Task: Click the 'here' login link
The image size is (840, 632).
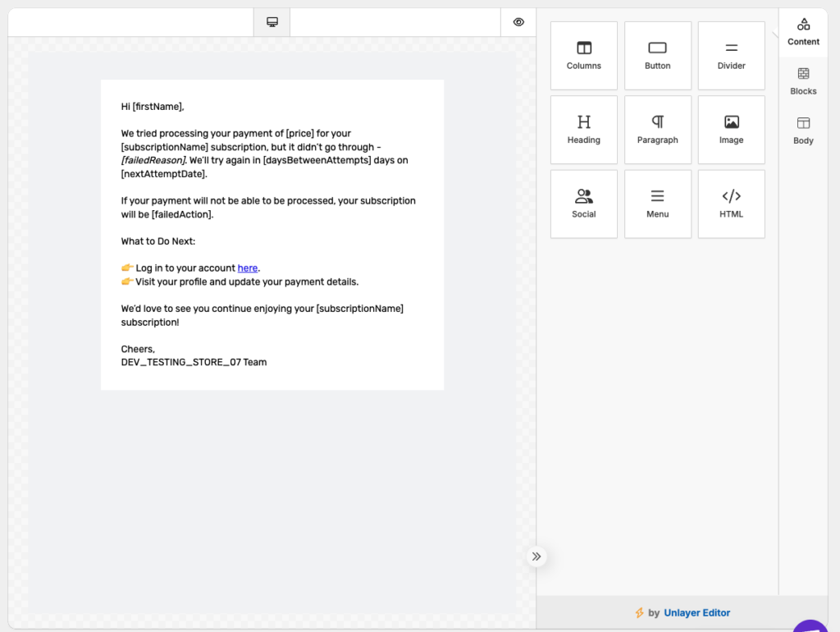Action: 248,268
